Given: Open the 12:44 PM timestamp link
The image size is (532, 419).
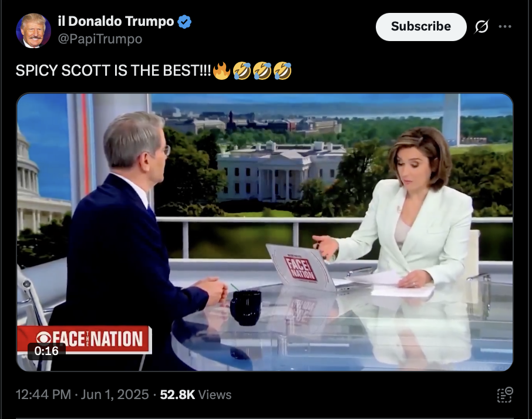Looking at the screenshot, I should (x=43, y=394).
